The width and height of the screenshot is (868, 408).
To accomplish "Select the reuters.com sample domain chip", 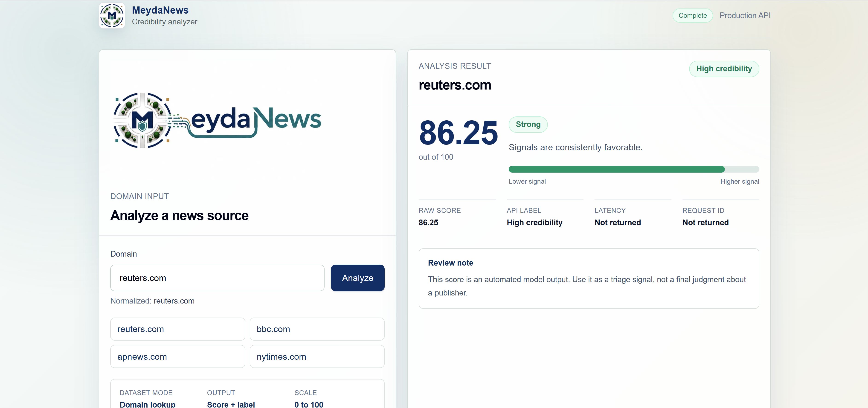I will [x=177, y=329].
